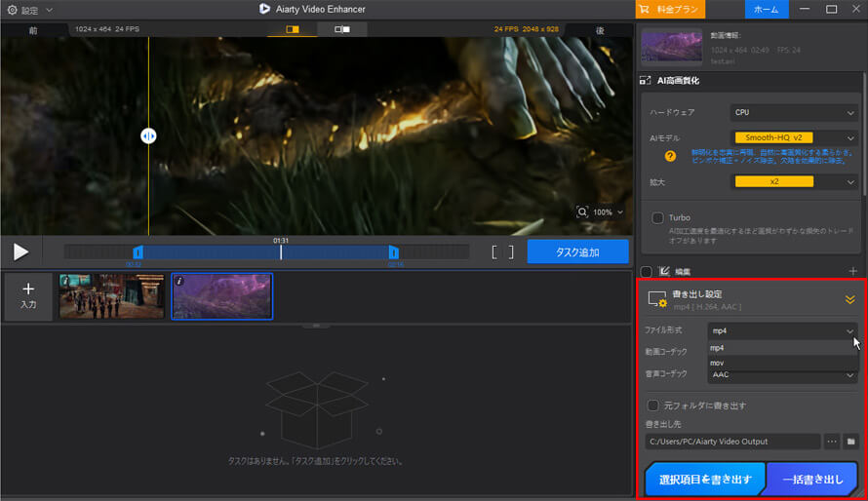This screenshot has width=868, height=501.
Task: Click the trim end handle on timeline
Action: point(394,252)
